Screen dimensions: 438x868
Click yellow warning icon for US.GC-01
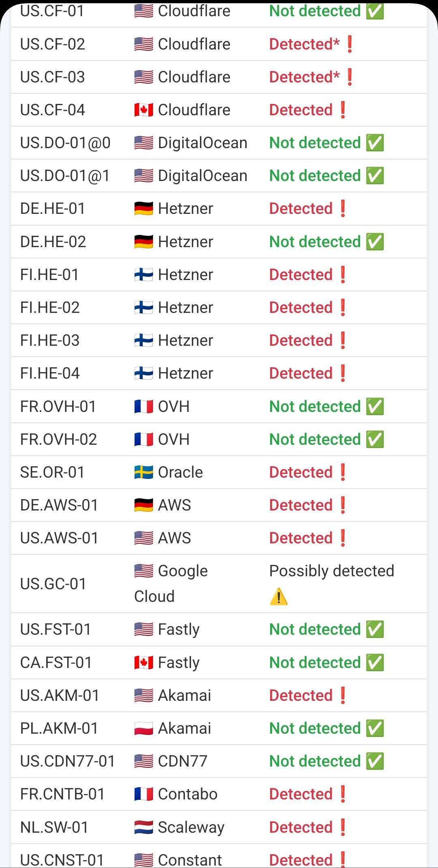[x=279, y=597]
